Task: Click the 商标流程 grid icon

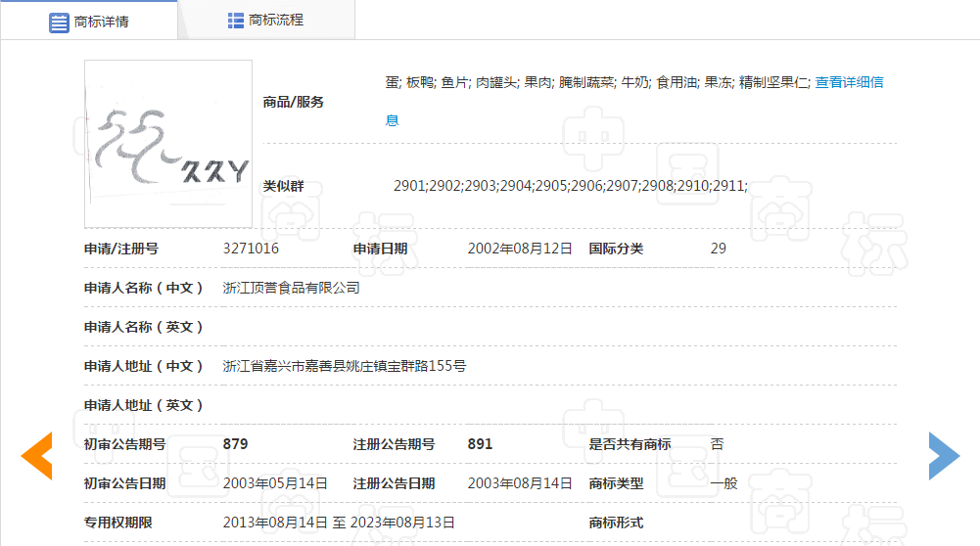Action: pos(236,21)
